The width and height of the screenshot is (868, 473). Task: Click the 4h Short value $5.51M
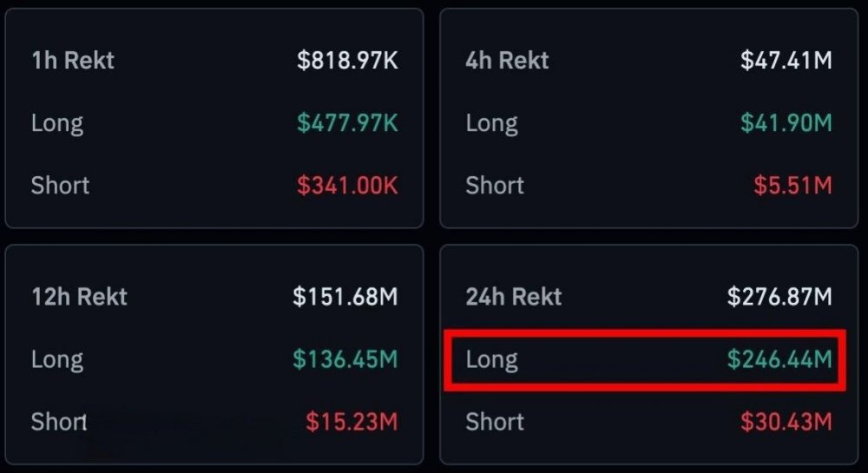click(794, 186)
